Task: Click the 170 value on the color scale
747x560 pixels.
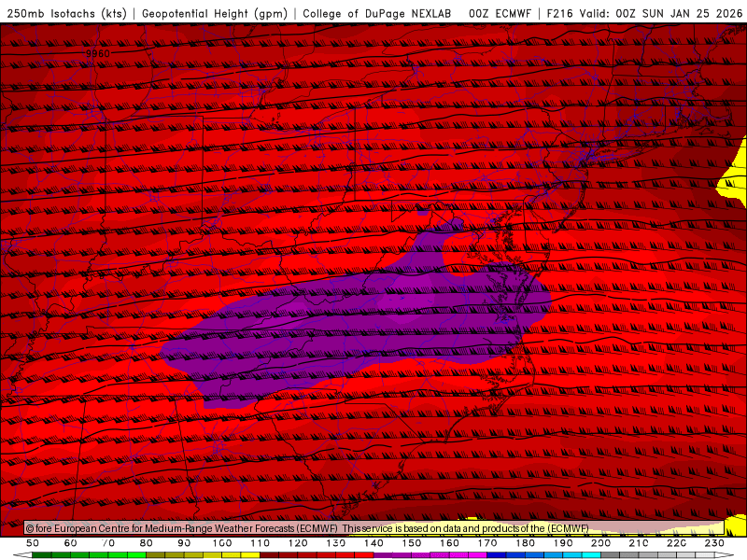Action: [487, 543]
